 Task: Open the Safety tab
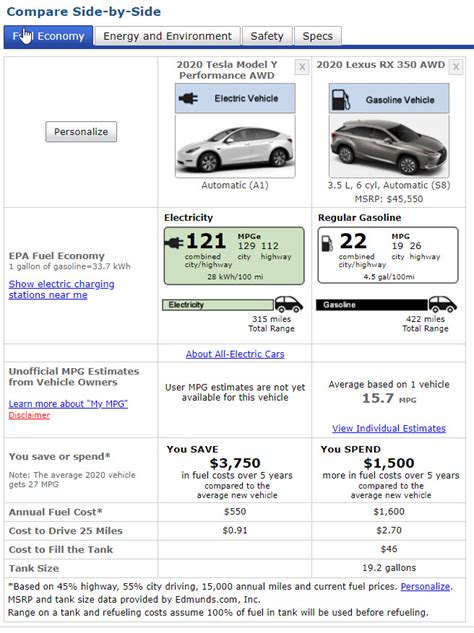coord(267,36)
